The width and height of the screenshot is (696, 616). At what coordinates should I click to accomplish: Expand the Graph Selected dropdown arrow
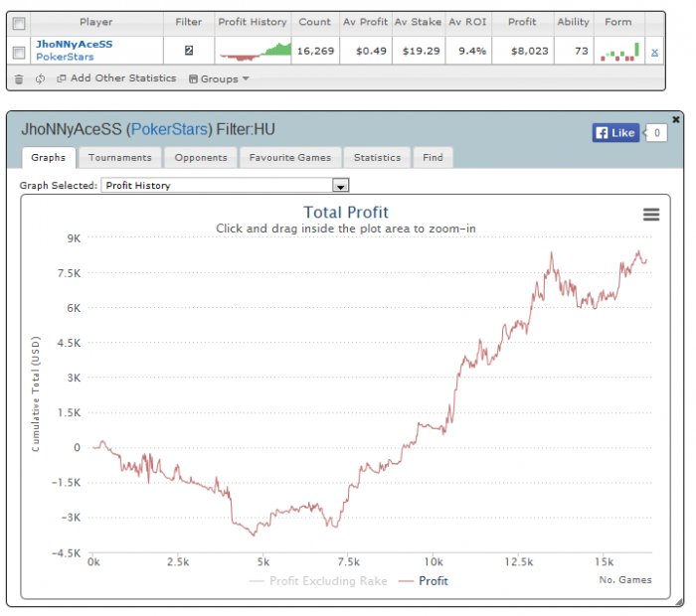coord(340,186)
